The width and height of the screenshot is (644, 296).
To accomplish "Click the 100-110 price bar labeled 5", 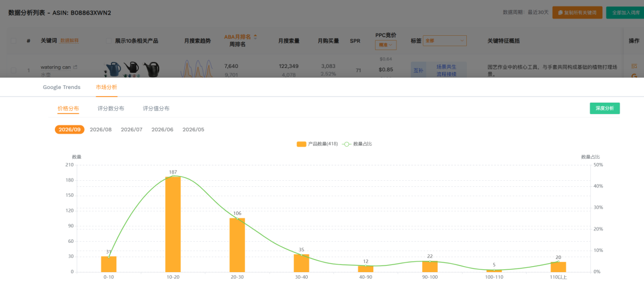I will pyautogui.click(x=494, y=270).
